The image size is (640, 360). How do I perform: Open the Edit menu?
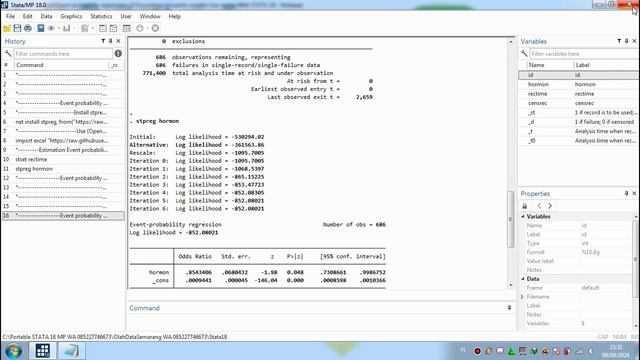pyautogui.click(x=27, y=16)
